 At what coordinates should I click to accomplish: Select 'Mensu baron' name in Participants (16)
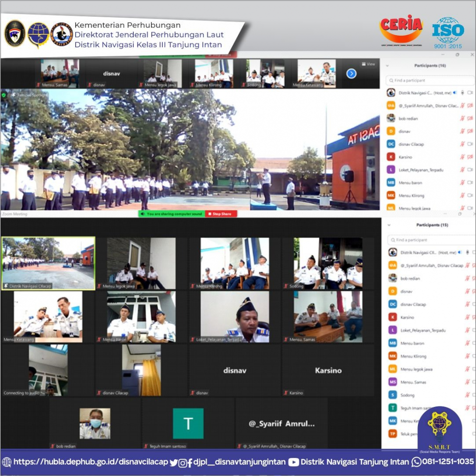(x=410, y=182)
